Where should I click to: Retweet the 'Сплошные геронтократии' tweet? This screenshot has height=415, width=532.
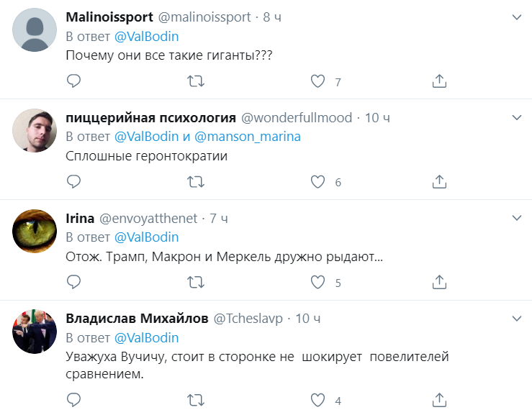pyautogui.click(x=195, y=182)
